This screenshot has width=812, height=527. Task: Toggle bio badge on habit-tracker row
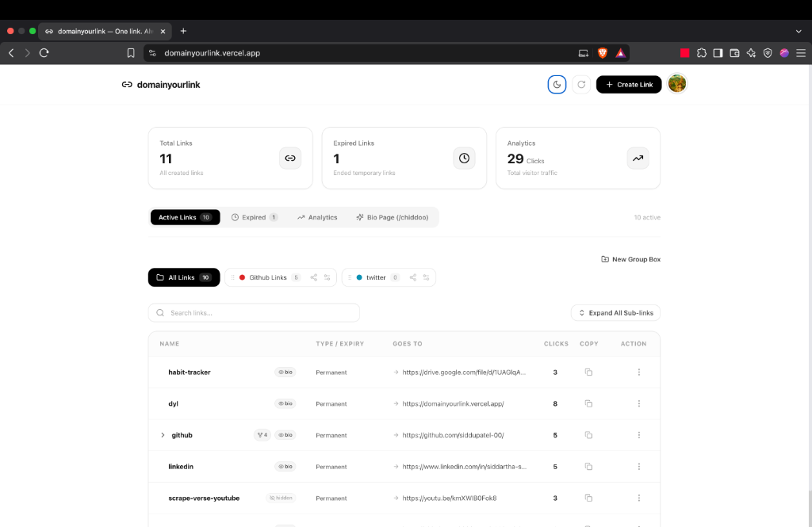click(285, 372)
